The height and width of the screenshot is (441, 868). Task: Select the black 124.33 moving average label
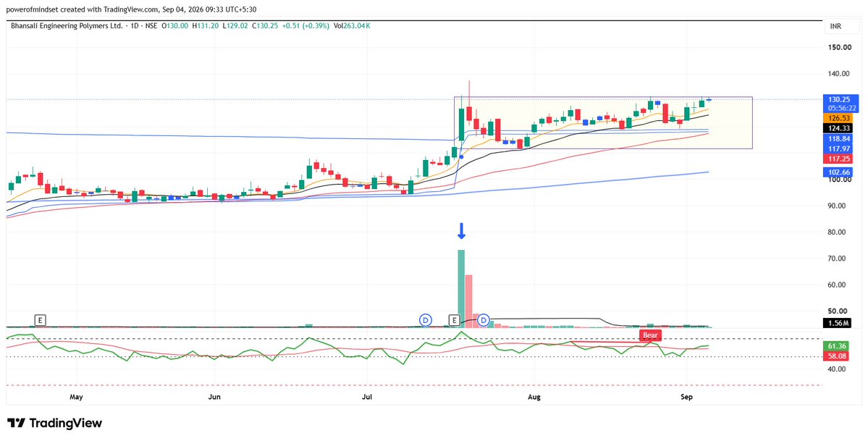[836, 128]
